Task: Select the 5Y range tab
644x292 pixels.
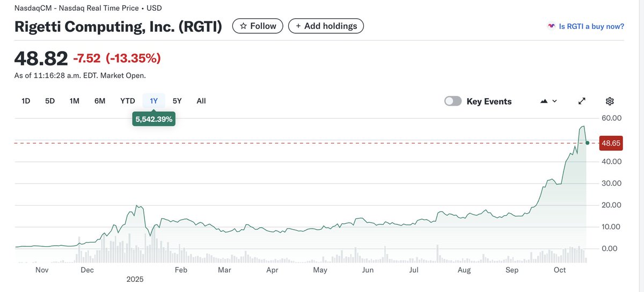Action: click(x=177, y=101)
